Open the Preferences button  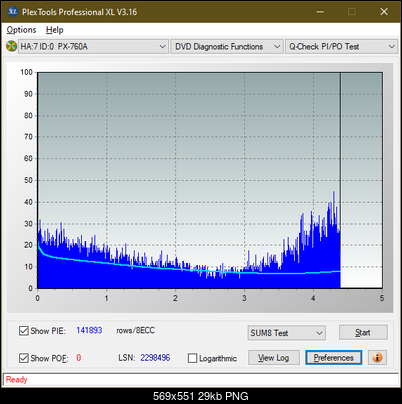(x=334, y=358)
